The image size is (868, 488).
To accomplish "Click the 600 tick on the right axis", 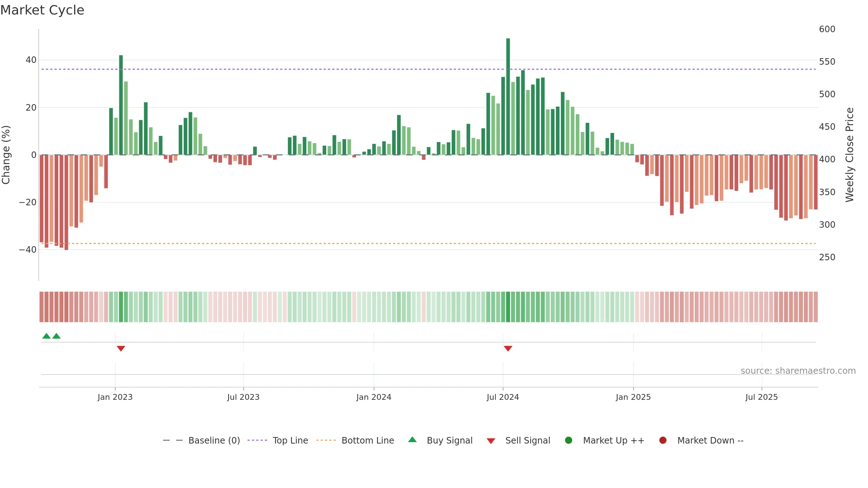I will pos(827,29).
